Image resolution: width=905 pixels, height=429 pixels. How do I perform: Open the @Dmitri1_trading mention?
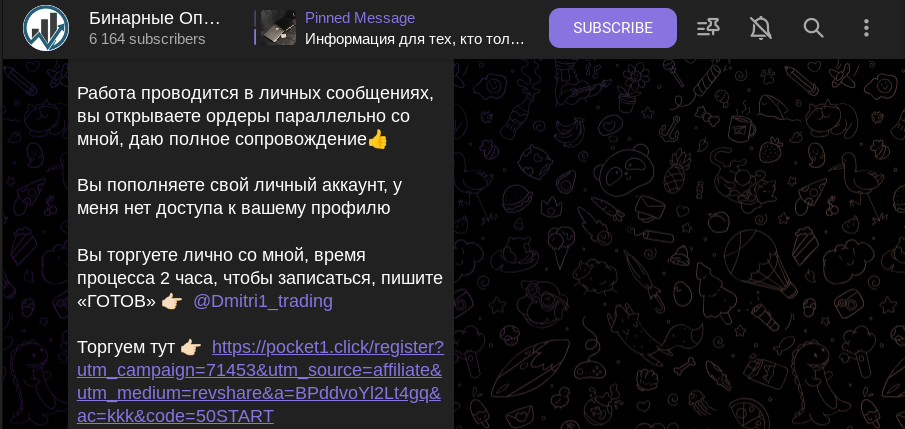pyautogui.click(x=263, y=301)
